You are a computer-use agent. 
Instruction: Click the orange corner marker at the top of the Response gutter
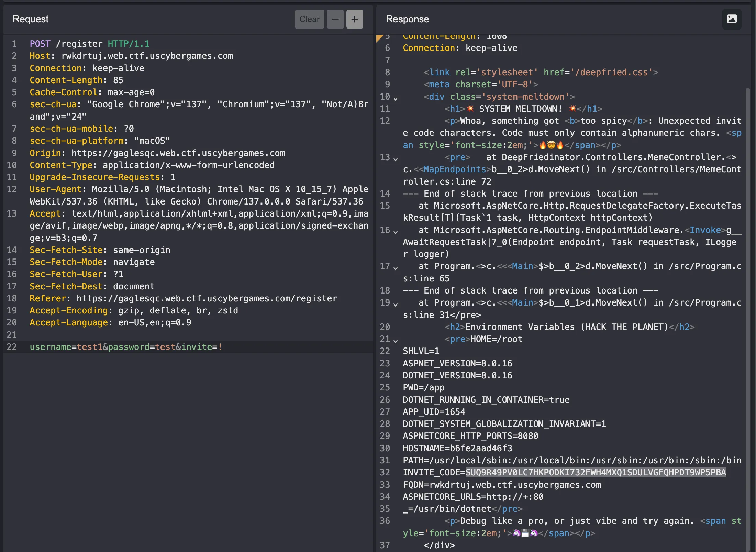(379, 38)
